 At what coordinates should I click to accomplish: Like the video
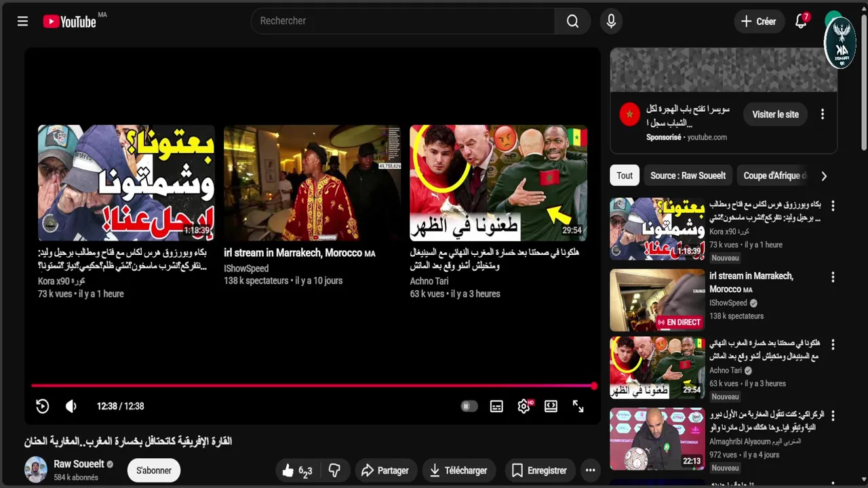pos(297,470)
